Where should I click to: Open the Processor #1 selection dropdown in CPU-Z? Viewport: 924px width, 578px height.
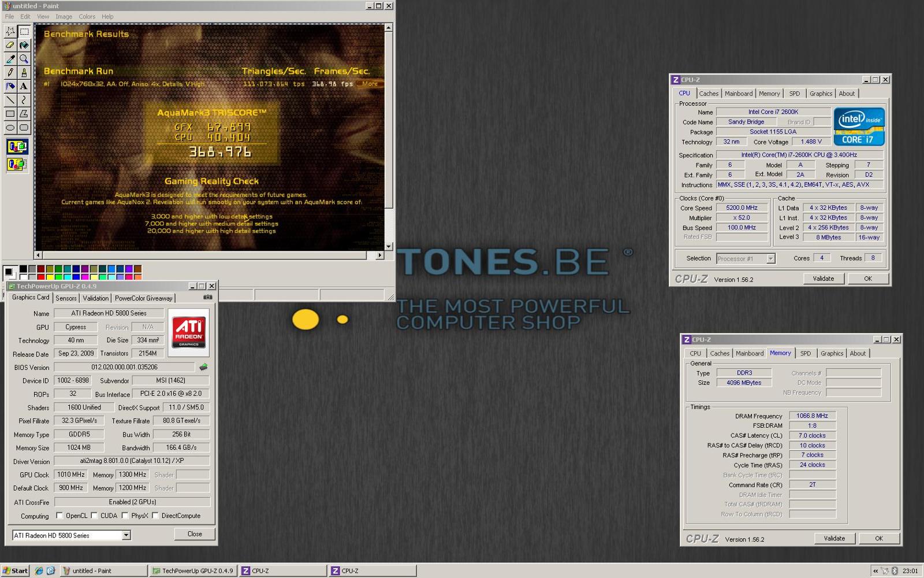tap(770, 259)
